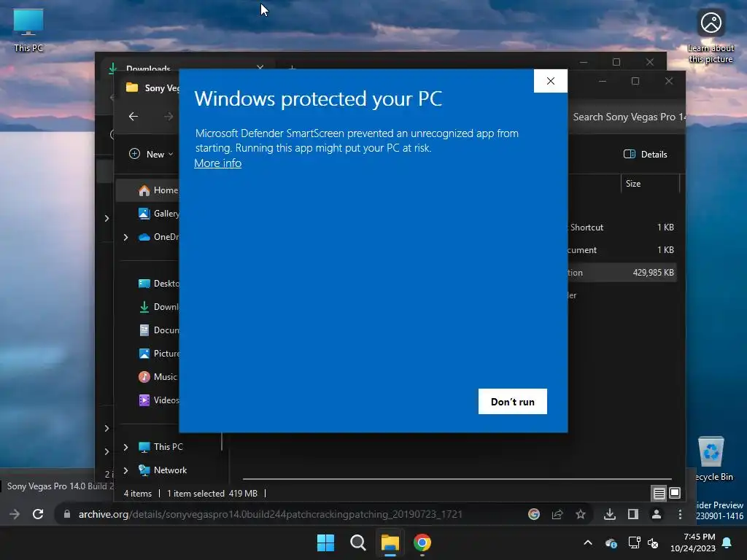Click the Chrome reload button
747x560 pixels.
[38, 514]
